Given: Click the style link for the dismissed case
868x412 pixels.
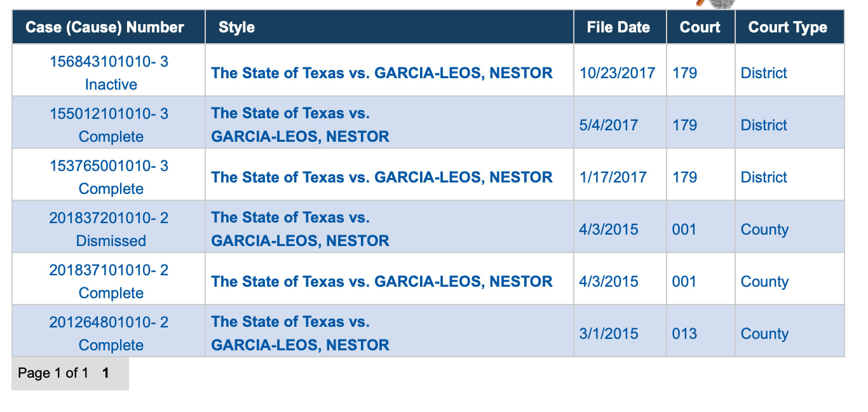Looking at the screenshot, I should point(300,230).
